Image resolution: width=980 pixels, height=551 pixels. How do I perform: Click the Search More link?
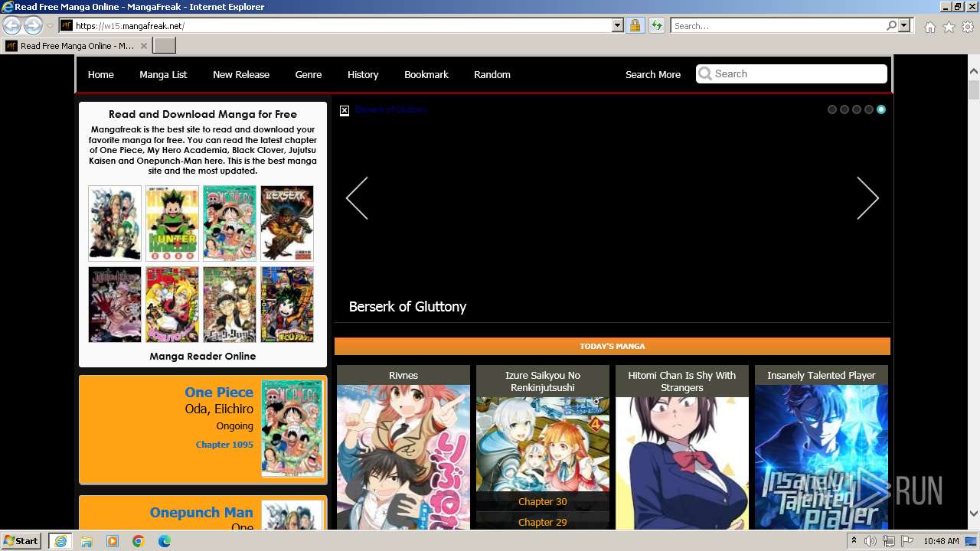653,74
